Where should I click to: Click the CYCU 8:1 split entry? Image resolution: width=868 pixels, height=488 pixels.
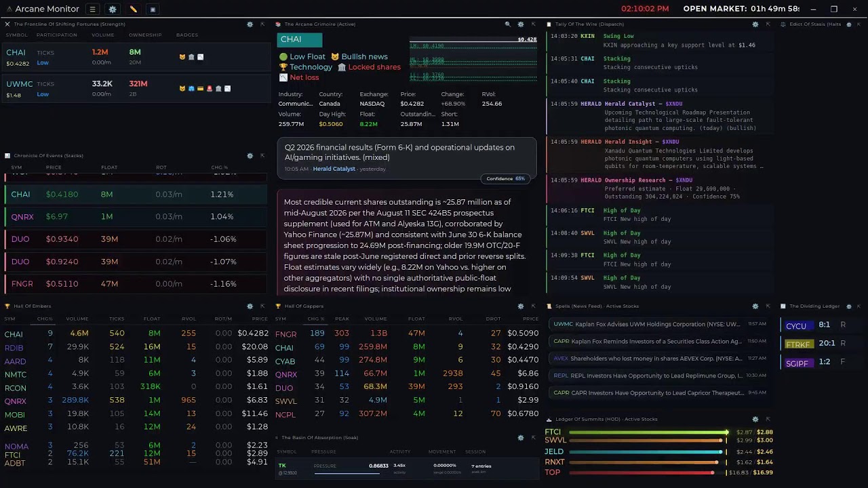[x=822, y=325]
